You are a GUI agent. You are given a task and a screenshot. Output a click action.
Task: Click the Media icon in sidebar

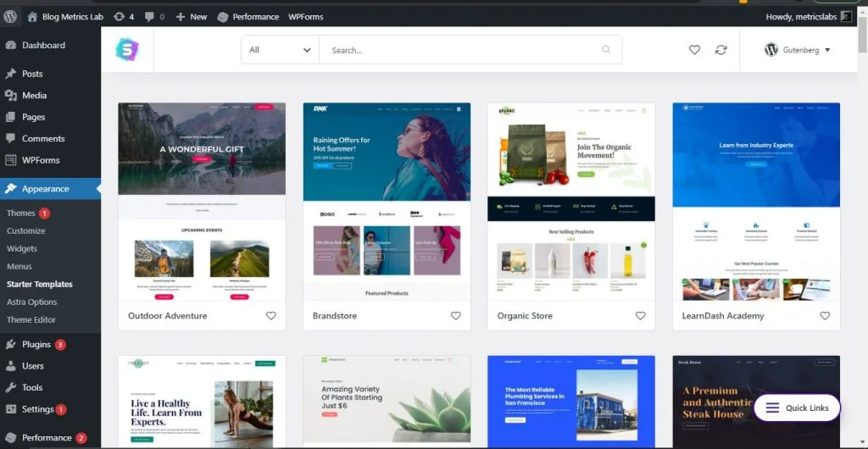[x=10, y=95]
